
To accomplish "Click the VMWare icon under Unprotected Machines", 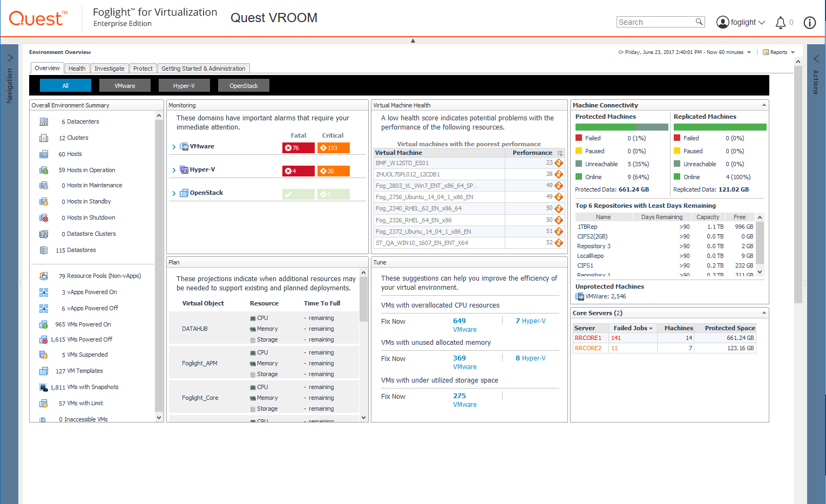I will pyautogui.click(x=580, y=296).
